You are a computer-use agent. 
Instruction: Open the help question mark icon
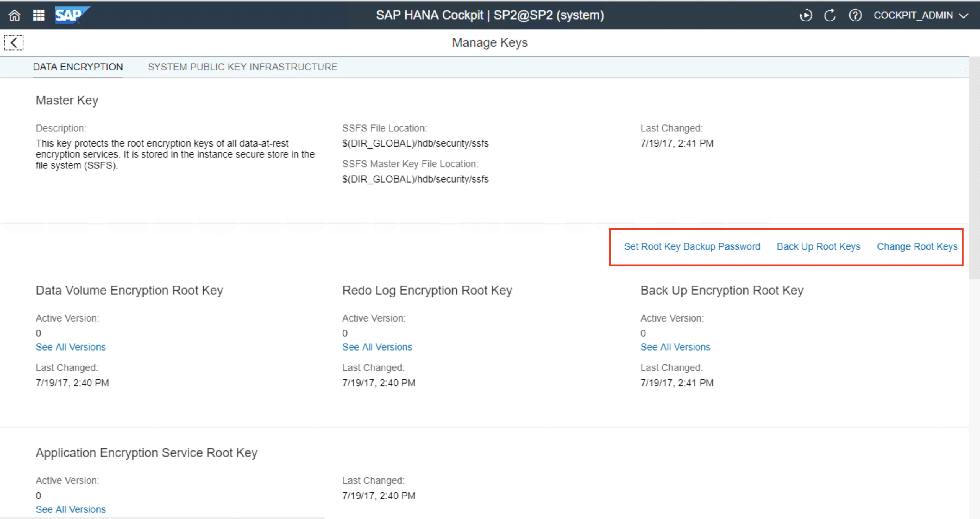[x=855, y=15]
